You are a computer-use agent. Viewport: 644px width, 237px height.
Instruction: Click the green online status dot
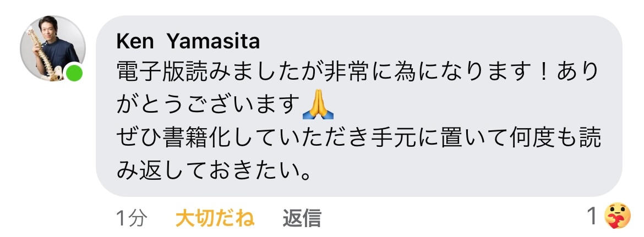74,73
